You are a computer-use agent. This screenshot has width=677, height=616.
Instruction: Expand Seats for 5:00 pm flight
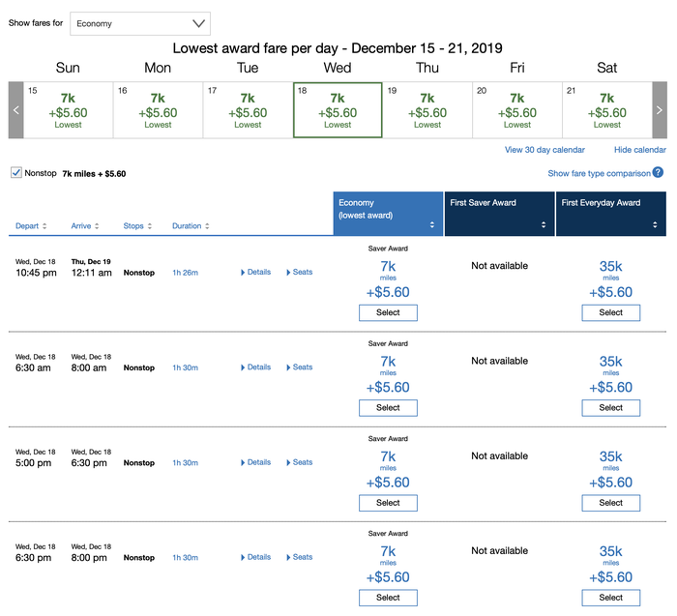coord(299,462)
